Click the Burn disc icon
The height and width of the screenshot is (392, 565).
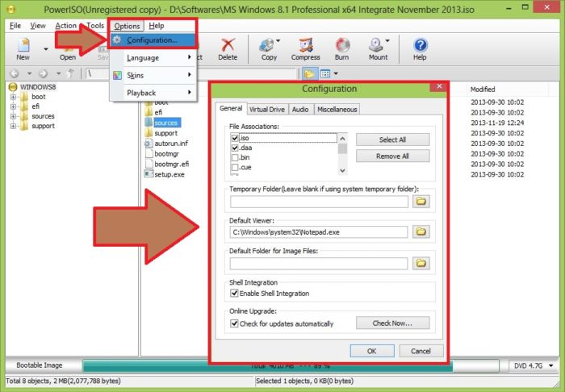tap(342, 45)
